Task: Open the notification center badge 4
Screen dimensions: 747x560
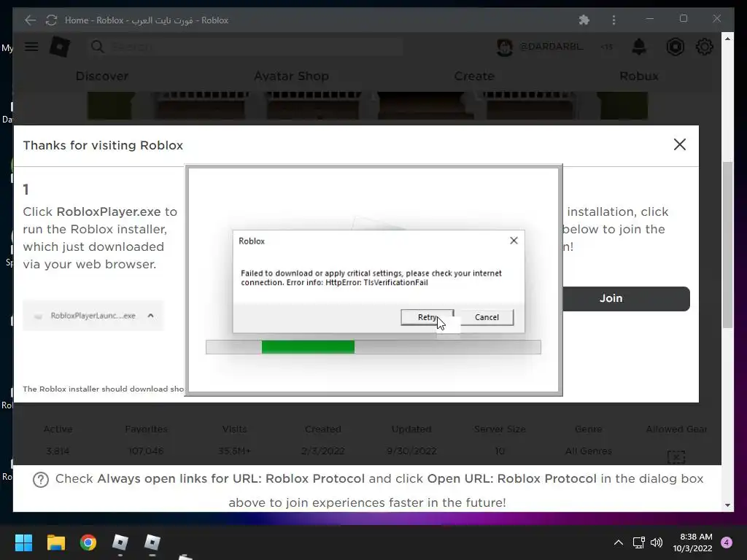Action: 727,542
